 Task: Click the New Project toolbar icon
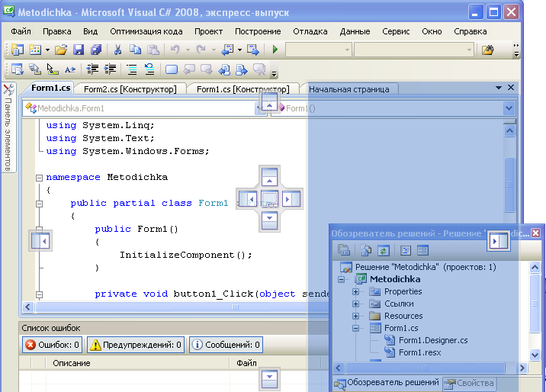17,50
